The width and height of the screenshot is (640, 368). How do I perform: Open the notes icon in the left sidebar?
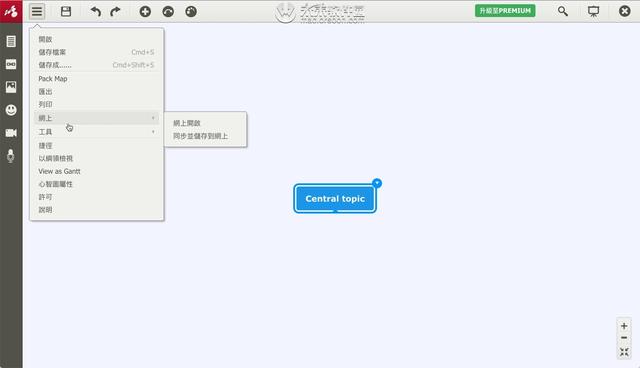tap(11, 41)
